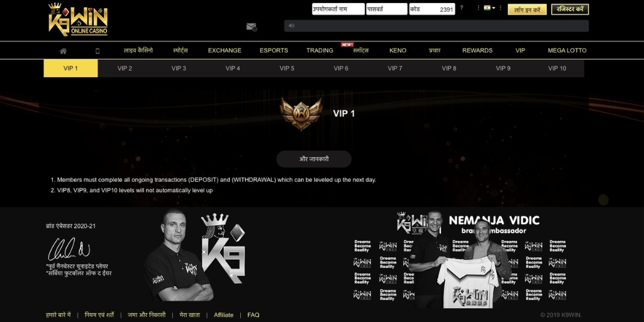
Task: Focus the username input field
Action: click(338, 9)
